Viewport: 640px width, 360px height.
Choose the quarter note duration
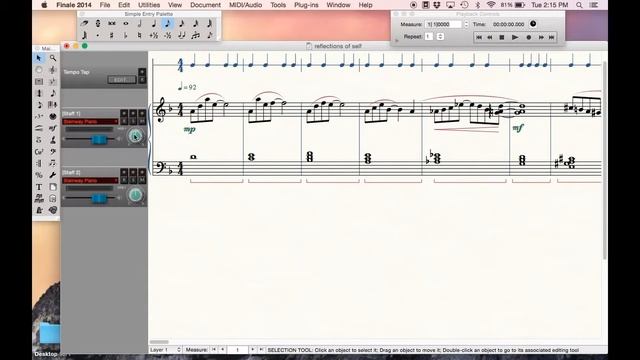(153, 24)
